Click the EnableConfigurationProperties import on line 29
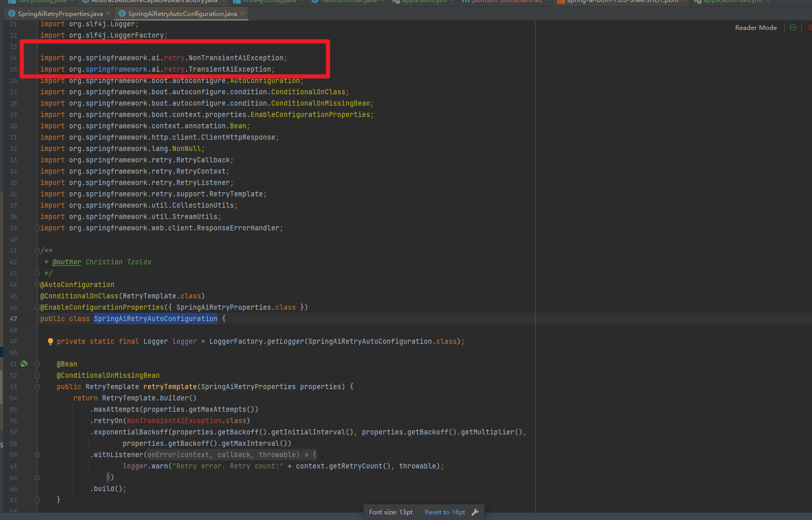812x520 pixels. click(x=310, y=114)
